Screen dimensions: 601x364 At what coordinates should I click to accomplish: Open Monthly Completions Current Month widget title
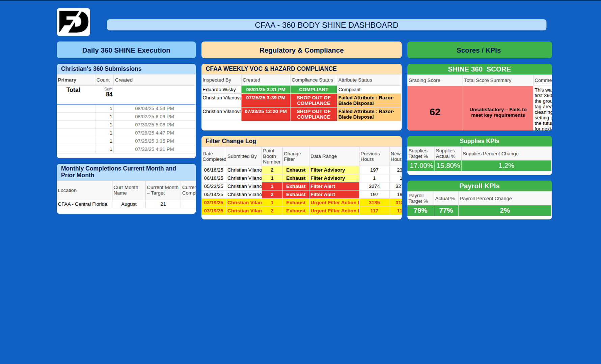[x=118, y=172]
